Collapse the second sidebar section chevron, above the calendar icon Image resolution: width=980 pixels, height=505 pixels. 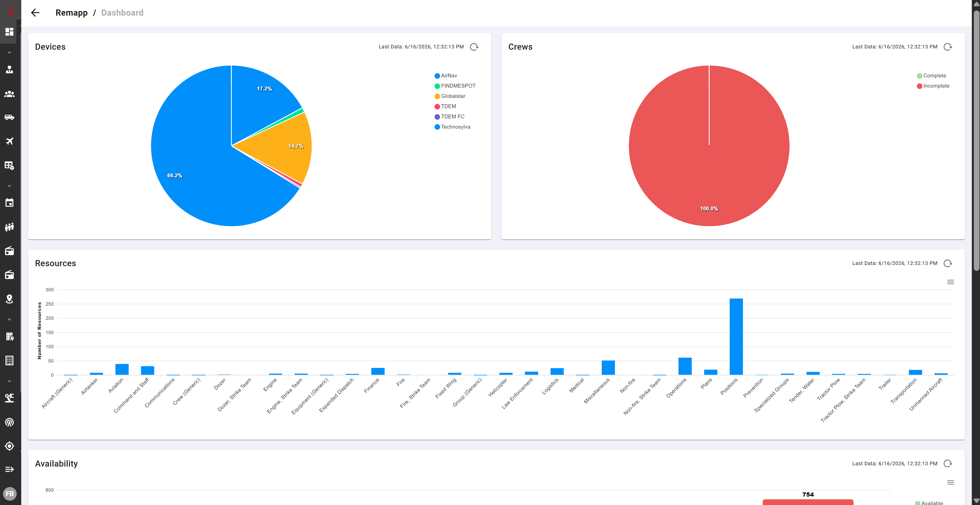click(x=9, y=186)
